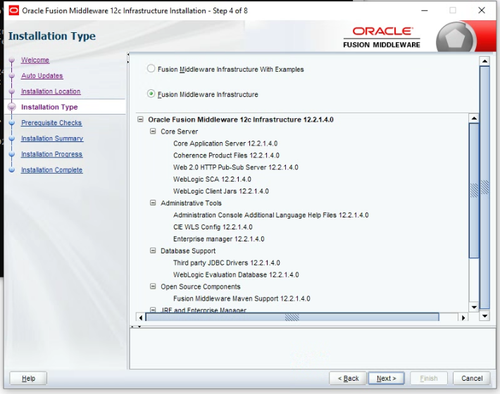The width and height of the screenshot is (500, 394).
Task: Go to Installation Progress step
Action: coord(52,154)
